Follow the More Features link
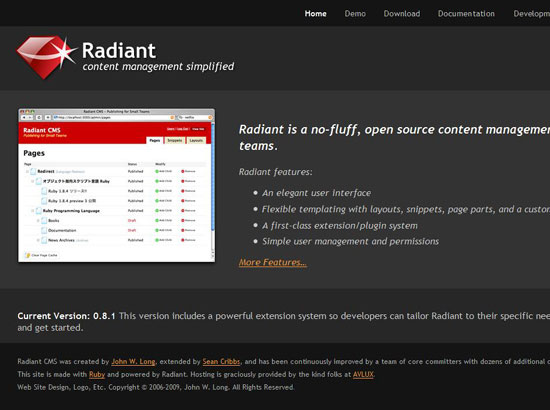This screenshot has width=550, height=410. [x=273, y=262]
